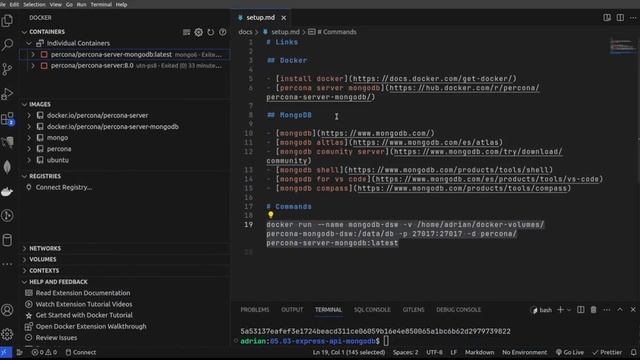The image size is (640, 360).
Task: Click the docs breadcrumb
Action: pyautogui.click(x=245, y=32)
